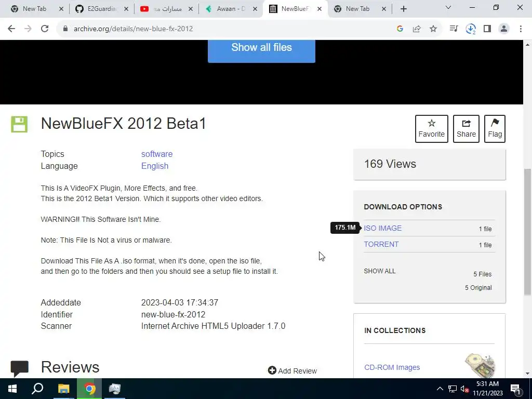Go forward using the forward arrow

pos(28,29)
